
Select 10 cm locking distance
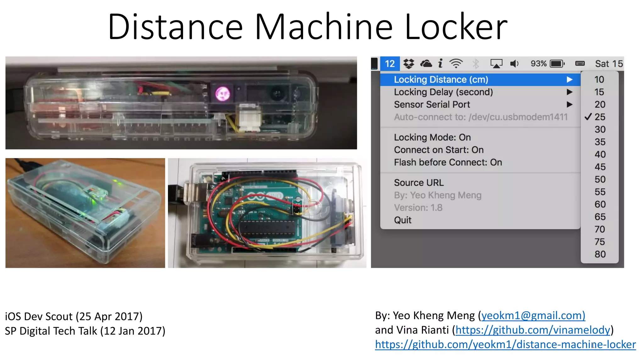pos(600,80)
